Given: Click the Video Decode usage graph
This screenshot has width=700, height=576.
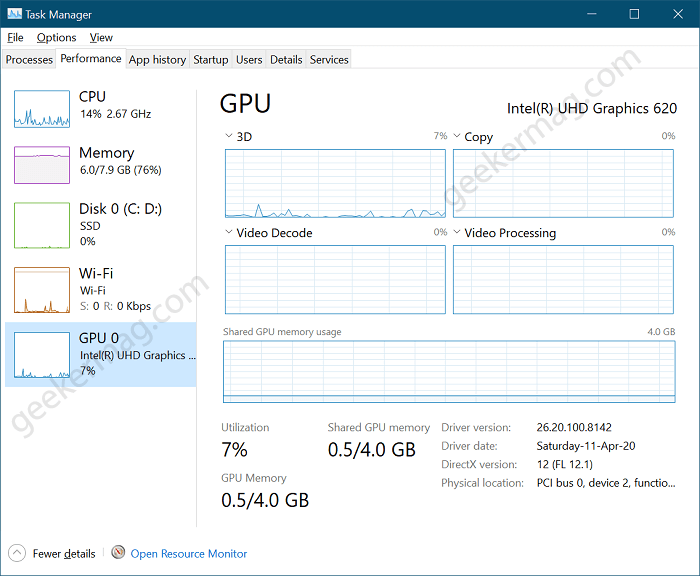Looking at the screenshot, I should point(335,280).
